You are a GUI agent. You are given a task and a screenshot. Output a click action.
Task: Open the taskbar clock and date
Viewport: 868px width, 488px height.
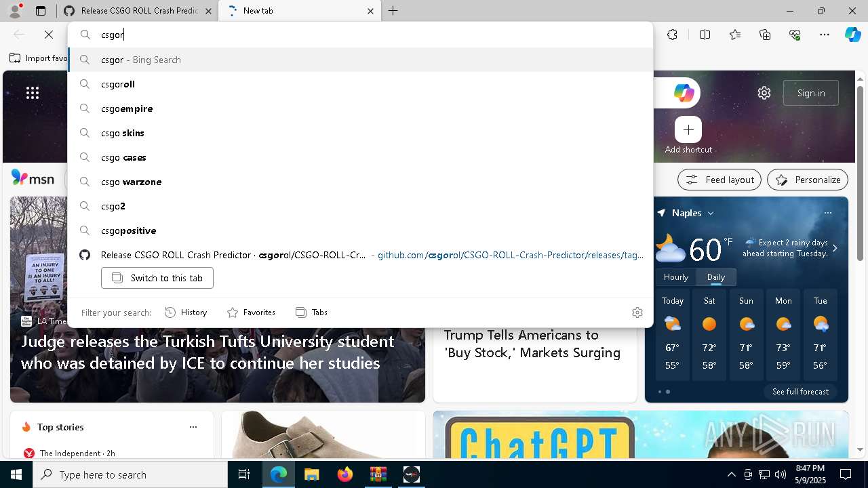[810, 474]
